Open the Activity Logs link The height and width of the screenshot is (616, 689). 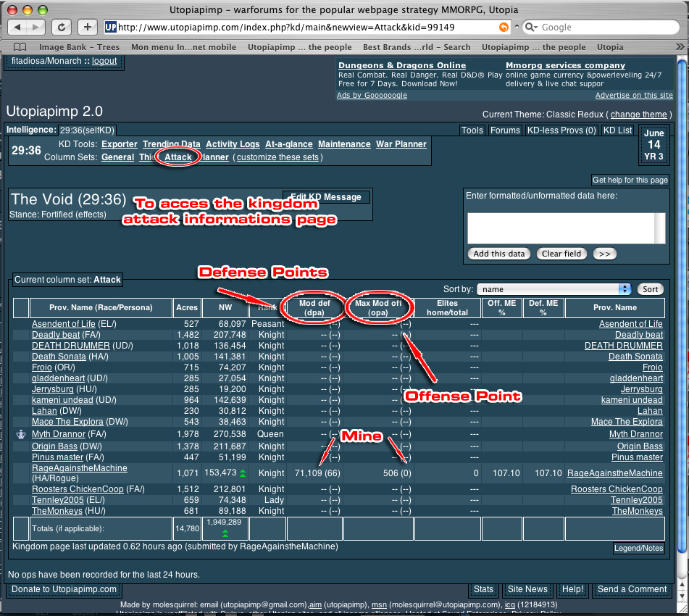click(x=233, y=144)
